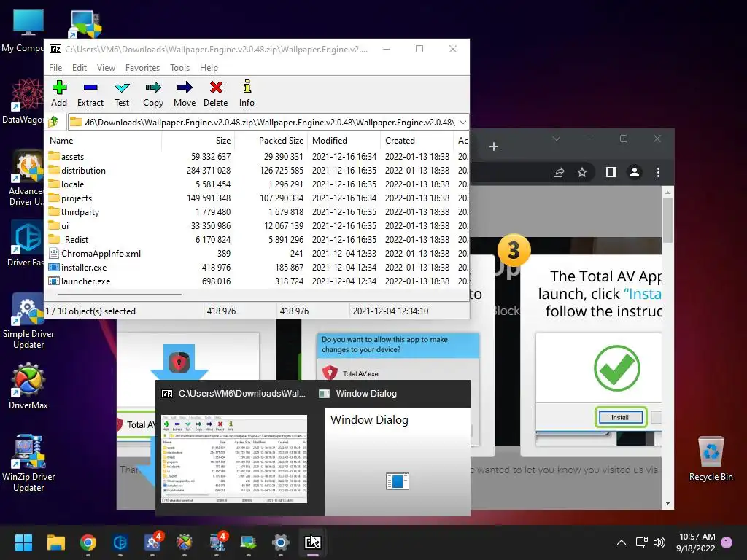Screen dimensions: 747x560
Task: Open File Explorer from the taskbar
Action: [x=55, y=542]
